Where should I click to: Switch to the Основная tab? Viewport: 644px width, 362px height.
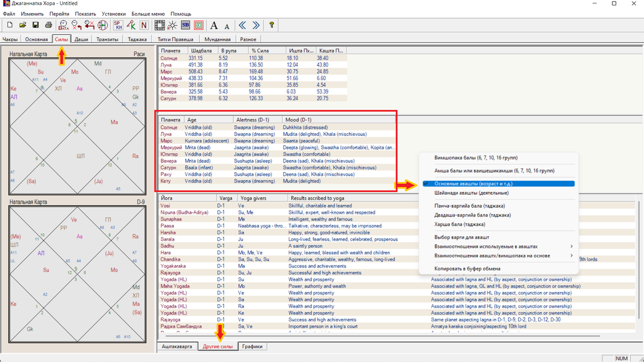coord(36,39)
